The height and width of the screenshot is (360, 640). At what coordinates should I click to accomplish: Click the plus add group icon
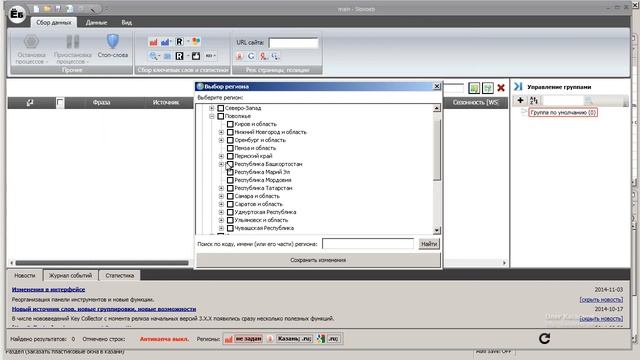pos(520,100)
